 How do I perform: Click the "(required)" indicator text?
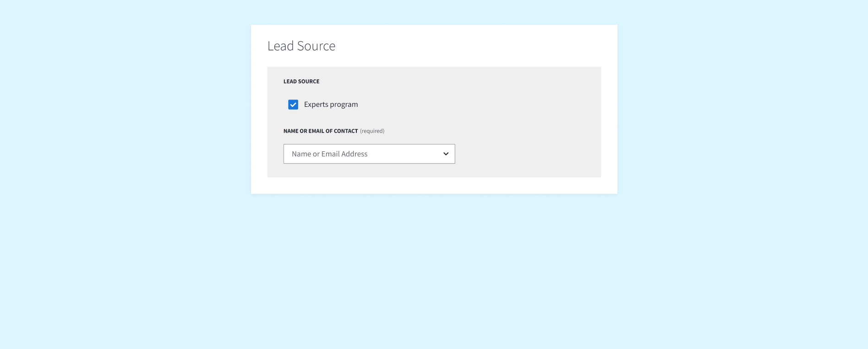372,131
